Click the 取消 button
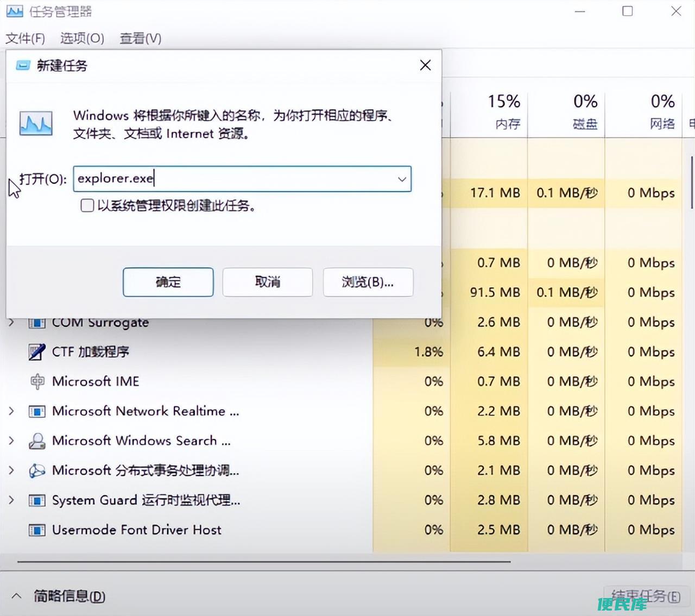The height and width of the screenshot is (616, 695). [268, 282]
